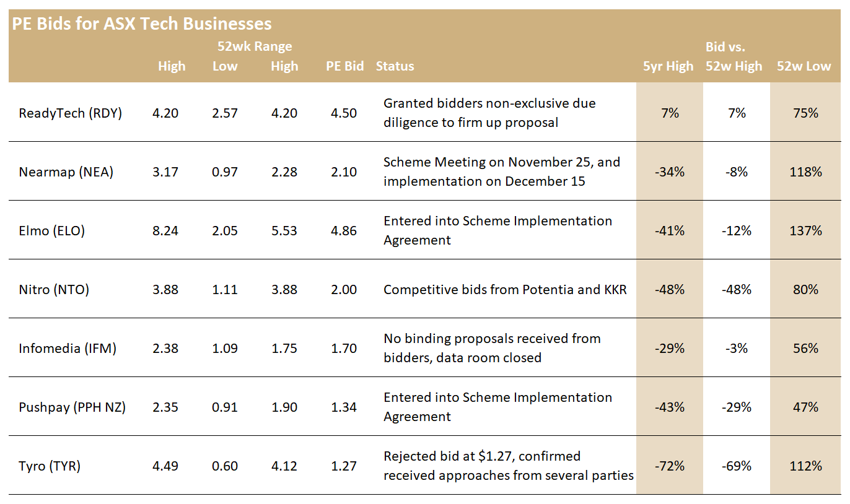Click the 'PE Bid' column header

pyautogui.click(x=345, y=66)
